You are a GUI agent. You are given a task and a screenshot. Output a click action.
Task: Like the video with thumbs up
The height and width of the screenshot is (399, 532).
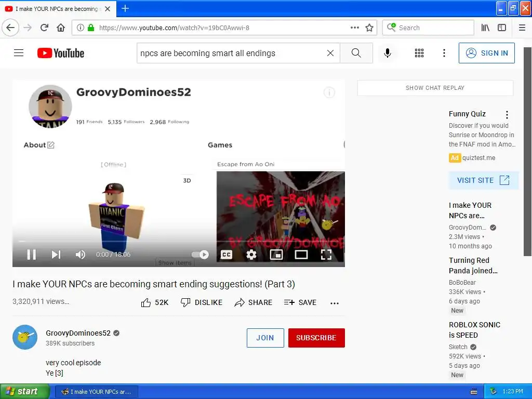(155, 302)
